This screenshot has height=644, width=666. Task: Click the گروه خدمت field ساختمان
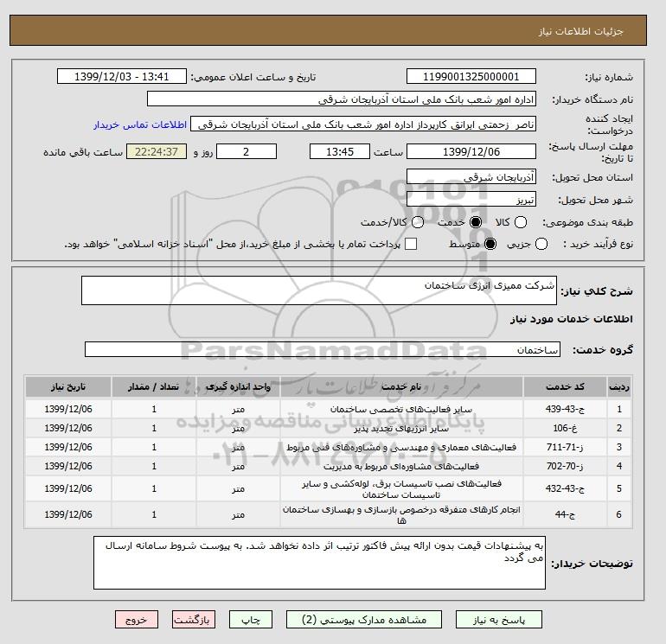(323, 349)
